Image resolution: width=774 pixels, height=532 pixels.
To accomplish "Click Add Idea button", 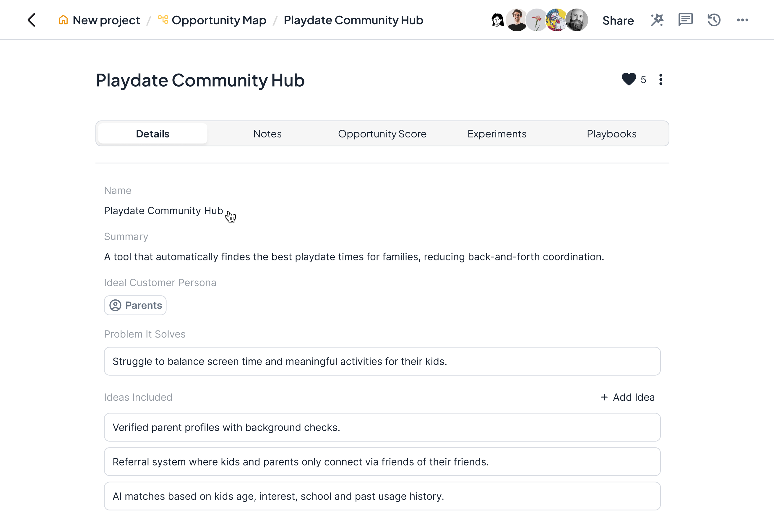I will (627, 397).
